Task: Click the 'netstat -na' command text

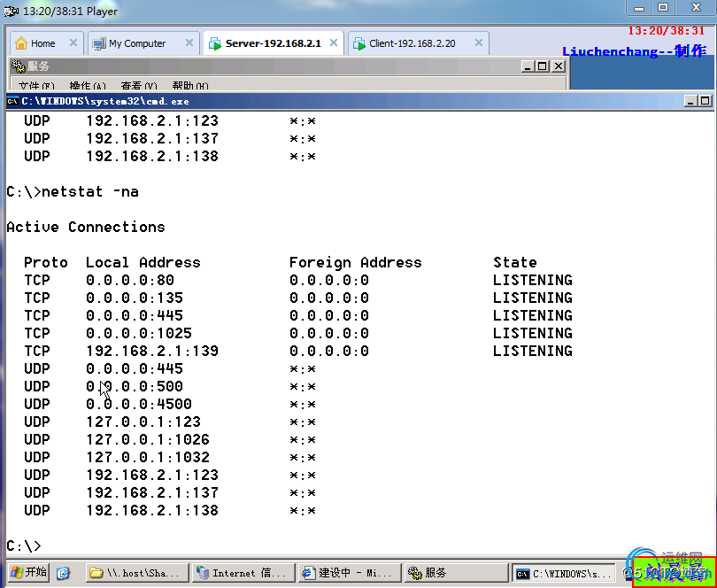Action: (x=90, y=191)
